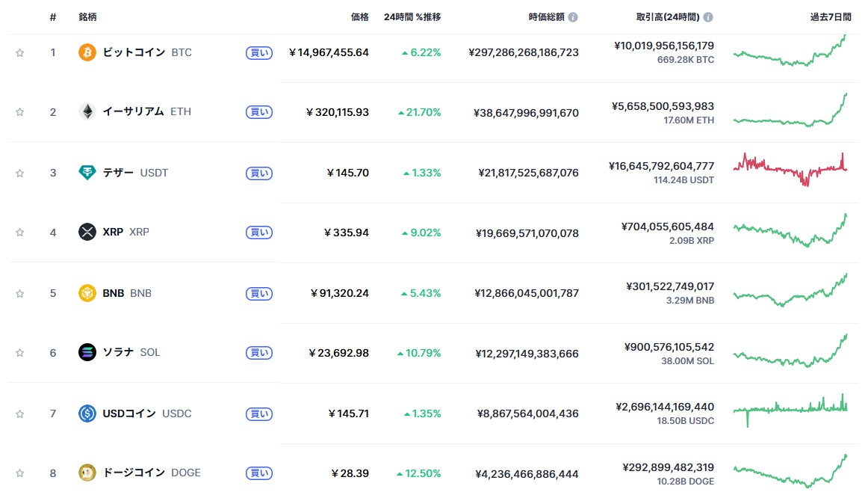
Task: Open XRP's 7-day sparkline chart
Action: coord(790,230)
